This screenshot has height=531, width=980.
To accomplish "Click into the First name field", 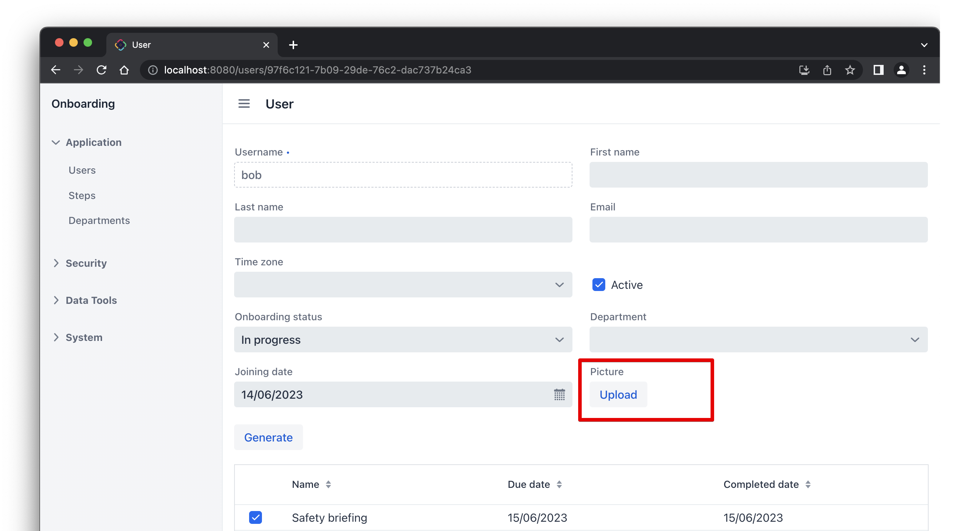I will 758,175.
